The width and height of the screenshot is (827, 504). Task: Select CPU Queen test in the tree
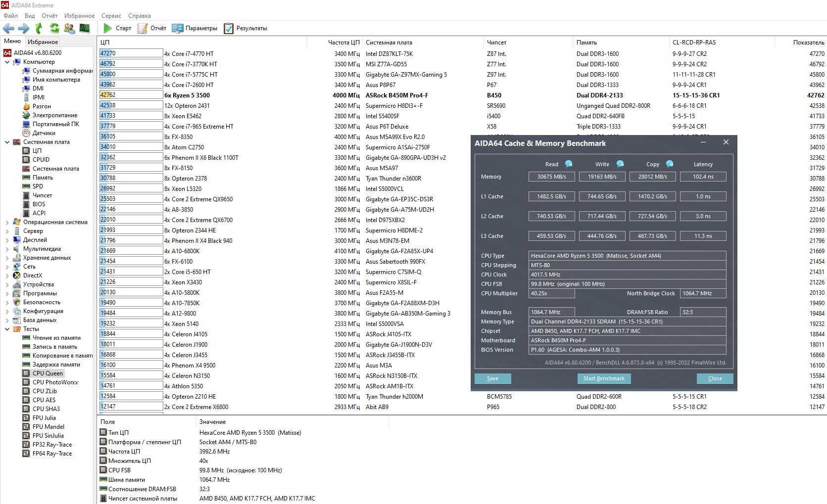click(x=43, y=373)
